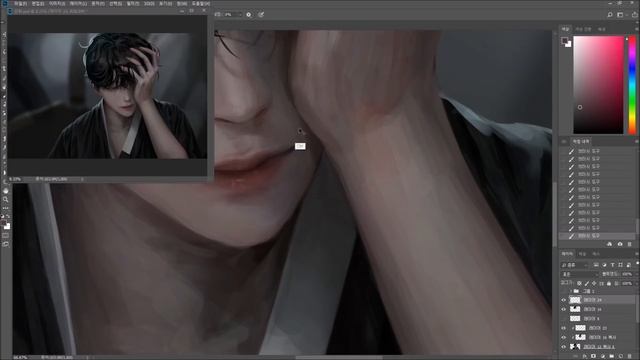Viewport: 640px width, 360px height.
Task: Expand the group folder in Layers panel
Action: click(571, 291)
